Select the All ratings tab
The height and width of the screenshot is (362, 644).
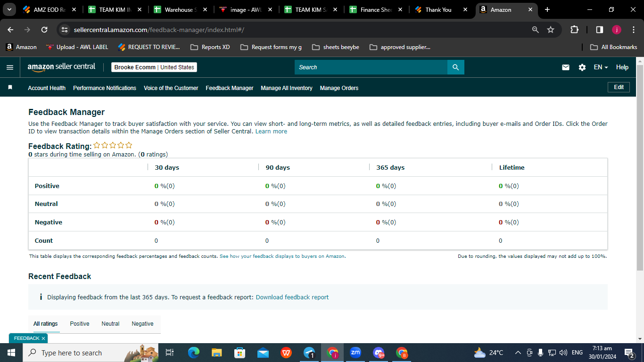[x=46, y=324]
